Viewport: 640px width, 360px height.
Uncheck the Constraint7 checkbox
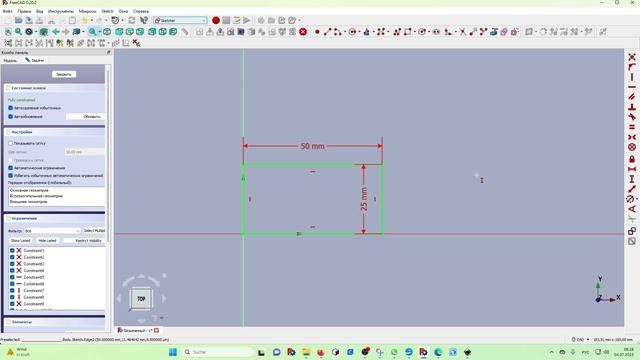12,291
